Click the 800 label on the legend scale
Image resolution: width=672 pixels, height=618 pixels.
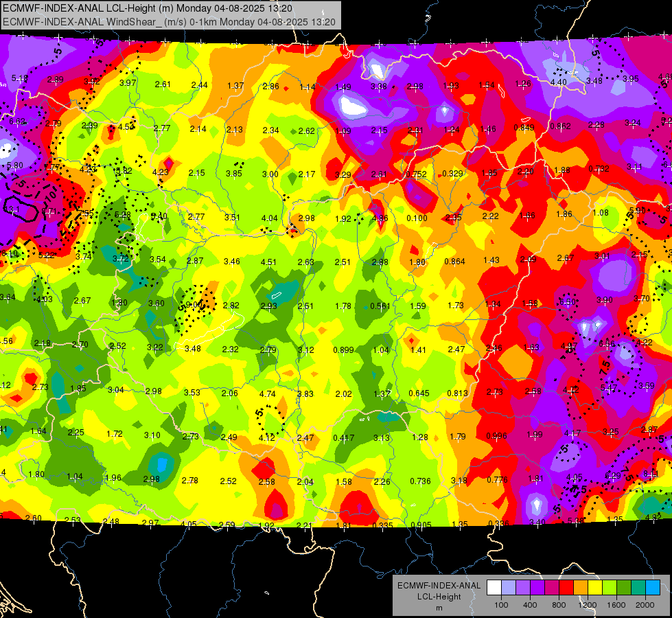tap(559, 605)
